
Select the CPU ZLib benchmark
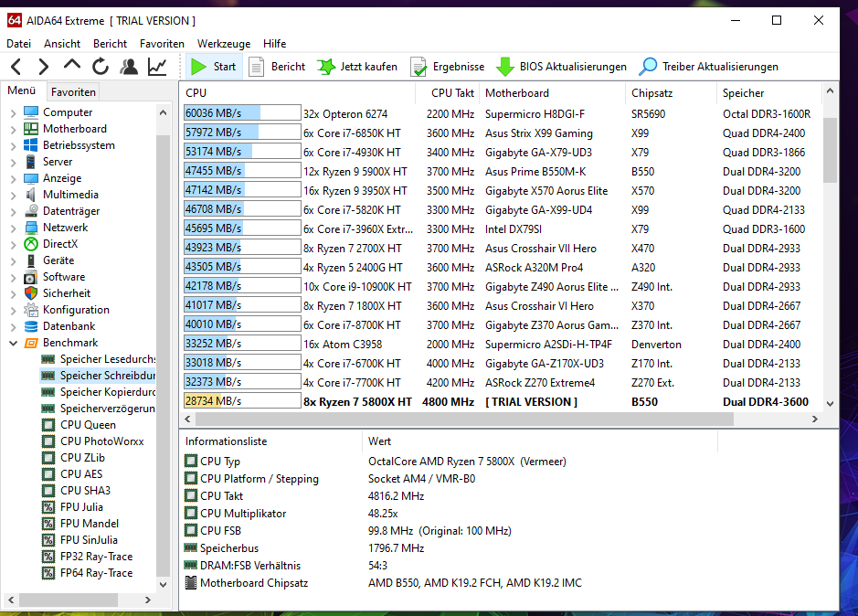(x=73, y=458)
